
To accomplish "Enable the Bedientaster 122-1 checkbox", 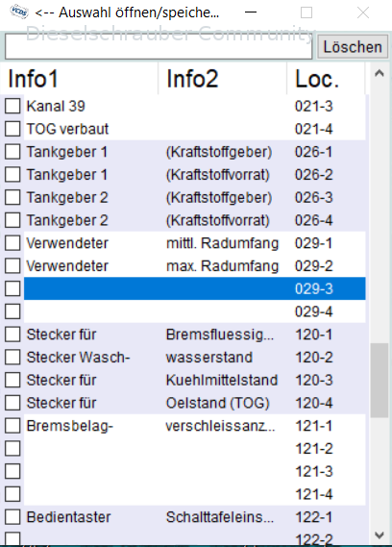I will (x=12, y=516).
